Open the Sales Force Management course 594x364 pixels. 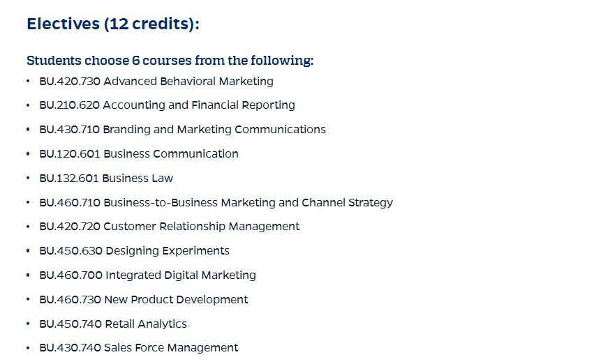tap(171, 348)
